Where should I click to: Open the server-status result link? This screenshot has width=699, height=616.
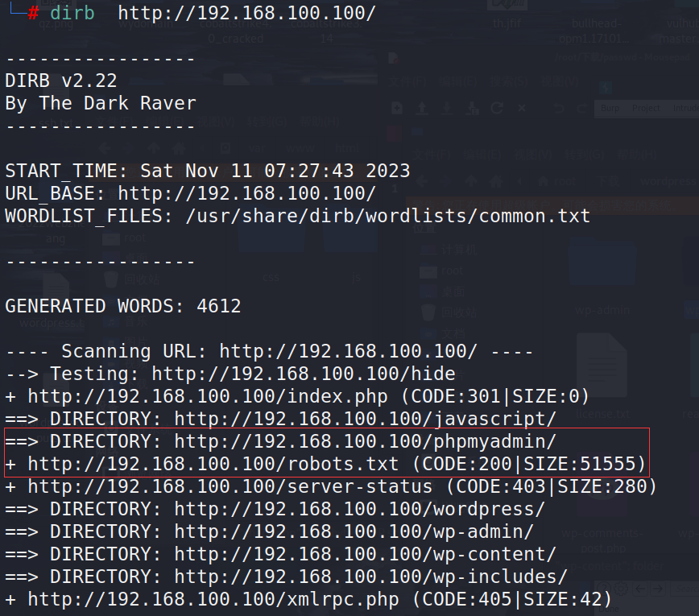point(230,486)
